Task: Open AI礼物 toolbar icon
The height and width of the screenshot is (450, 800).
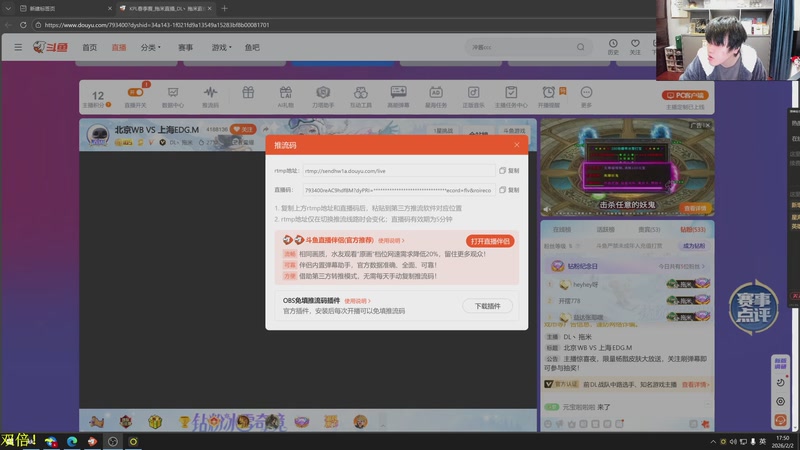Action: [x=286, y=92]
